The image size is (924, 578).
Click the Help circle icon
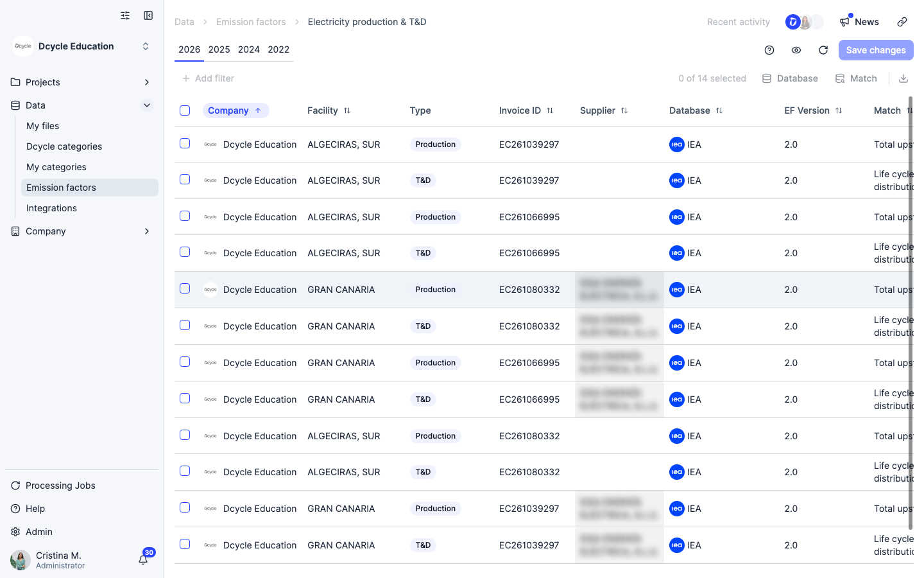[x=15, y=509]
